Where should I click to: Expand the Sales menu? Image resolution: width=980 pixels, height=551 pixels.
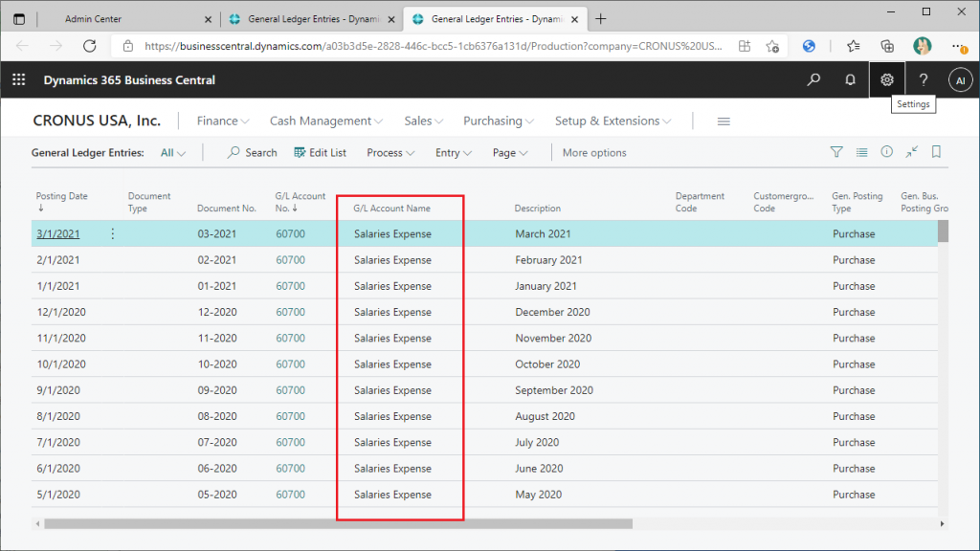pos(423,121)
